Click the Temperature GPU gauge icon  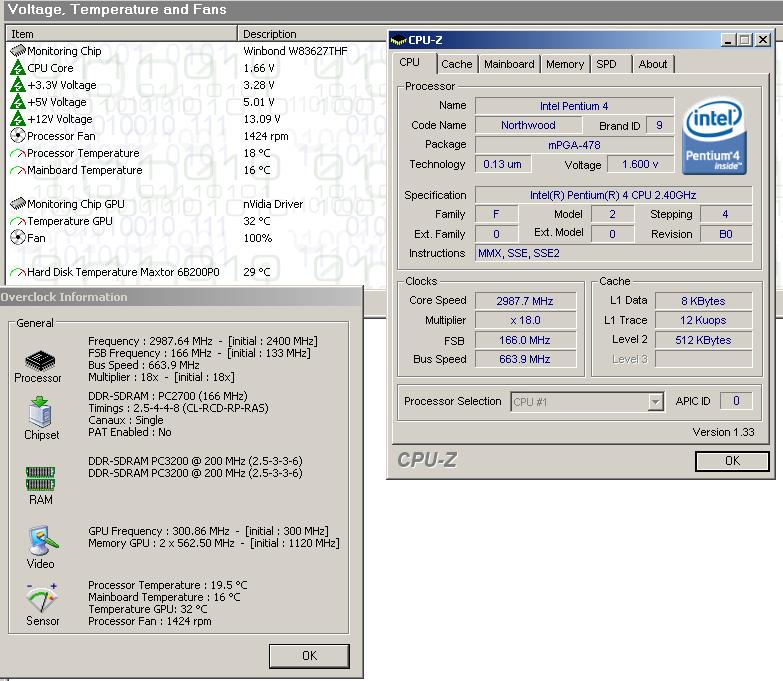[18, 221]
